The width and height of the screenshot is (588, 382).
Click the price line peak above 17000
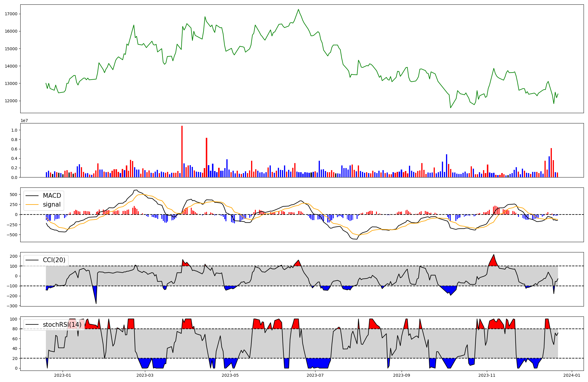click(298, 10)
